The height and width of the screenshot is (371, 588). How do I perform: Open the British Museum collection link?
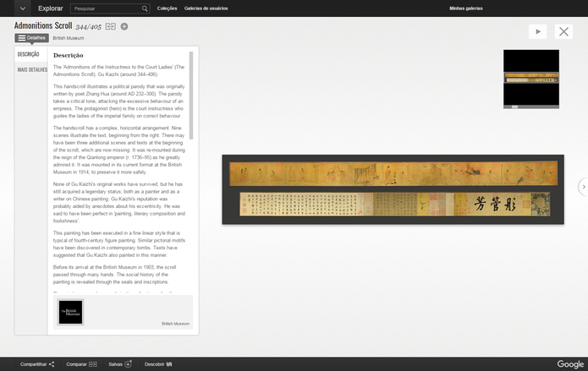pyautogui.click(x=69, y=38)
